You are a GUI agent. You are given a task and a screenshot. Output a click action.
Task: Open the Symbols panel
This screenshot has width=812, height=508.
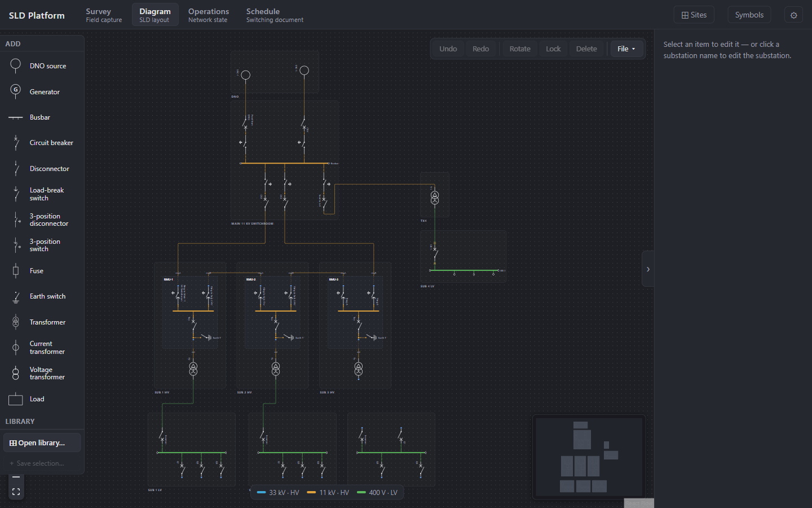[749, 15]
